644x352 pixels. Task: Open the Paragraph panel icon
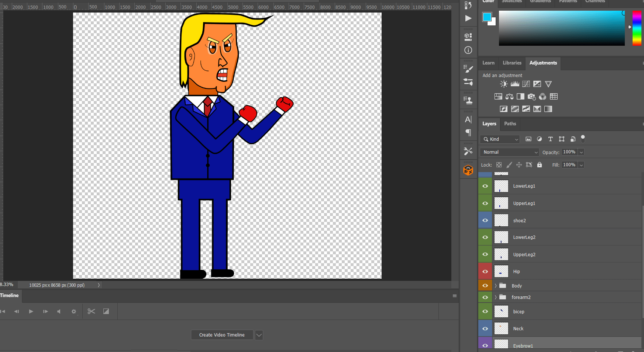tap(468, 133)
